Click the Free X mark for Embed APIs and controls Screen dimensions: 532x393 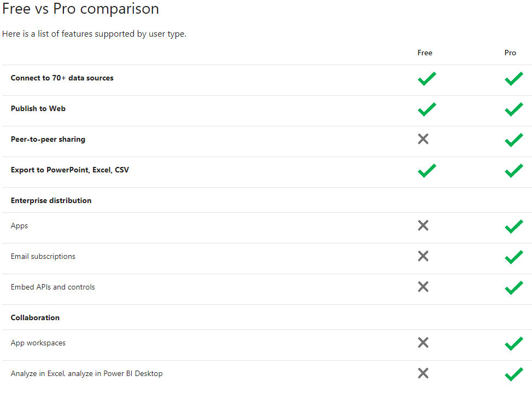pos(423,287)
